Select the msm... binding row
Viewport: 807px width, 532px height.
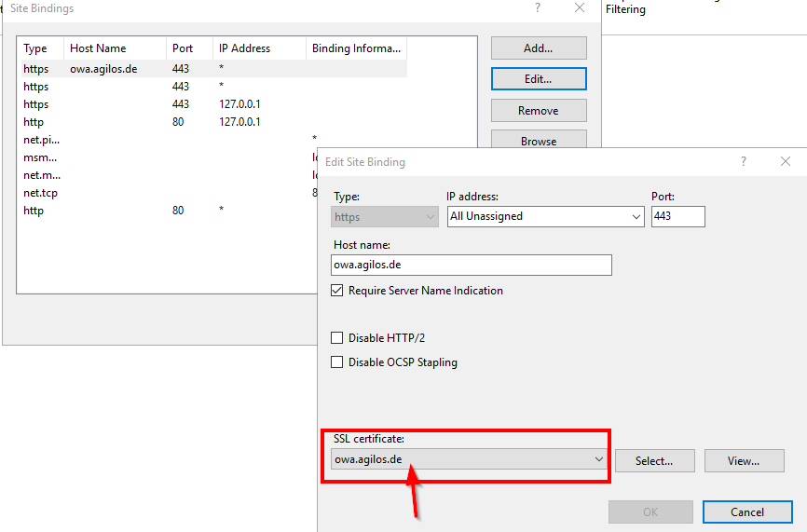pyautogui.click(x=167, y=157)
